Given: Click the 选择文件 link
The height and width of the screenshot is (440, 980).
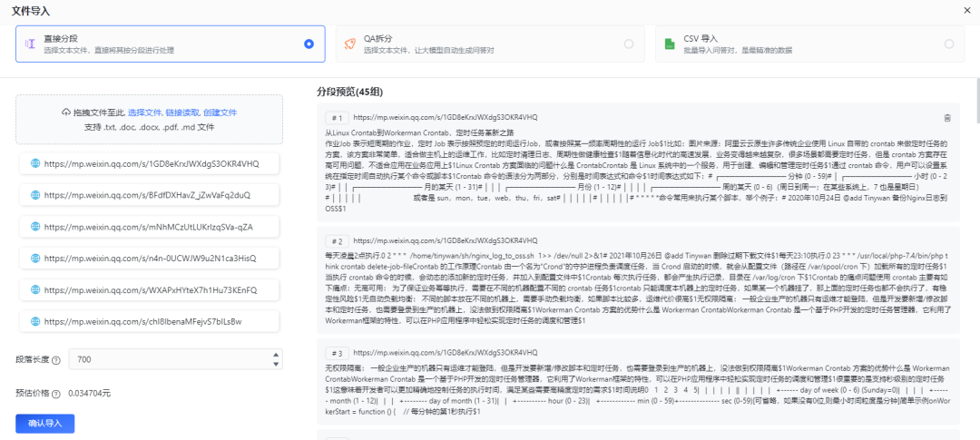Looking at the screenshot, I should [x=144, y=112].
